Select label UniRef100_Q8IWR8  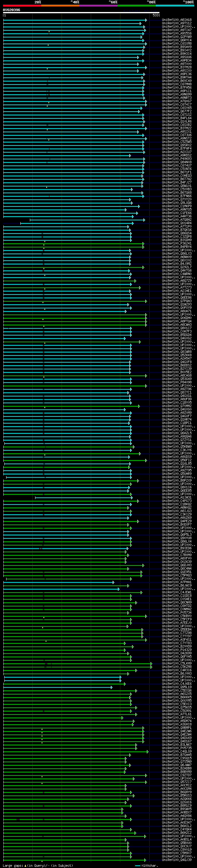177,352
